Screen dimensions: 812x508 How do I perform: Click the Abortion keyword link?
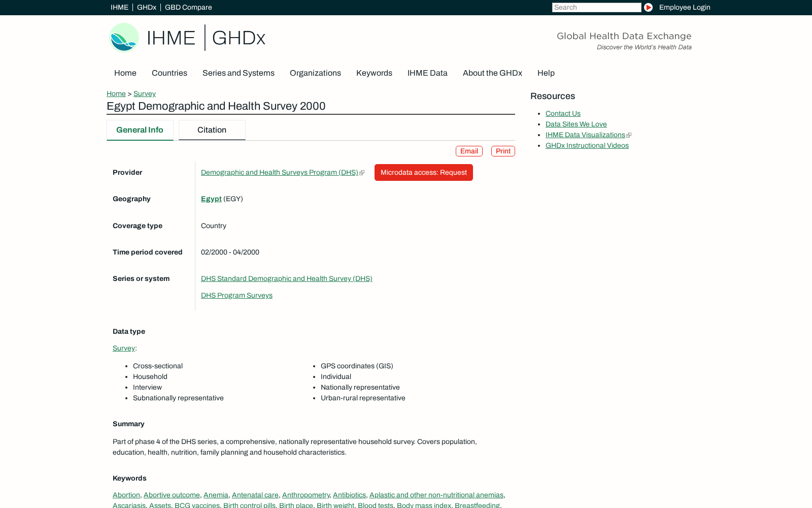click(x=126, y=495)
